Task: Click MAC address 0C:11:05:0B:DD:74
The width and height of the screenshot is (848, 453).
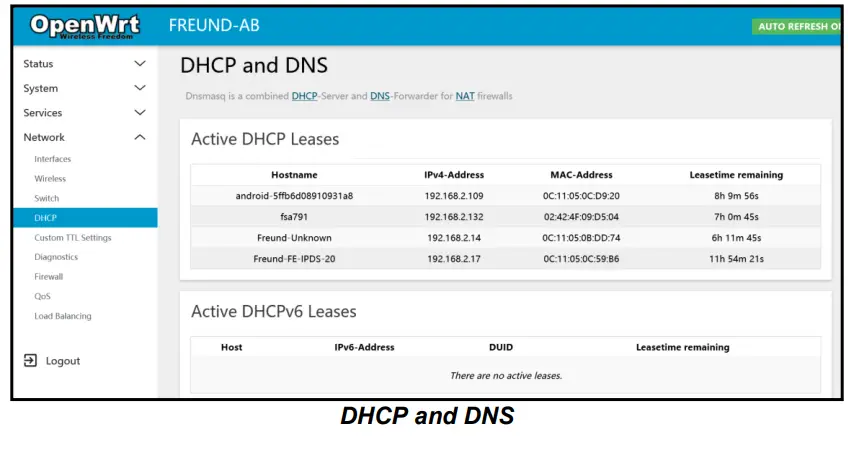Action: (581, 238)
